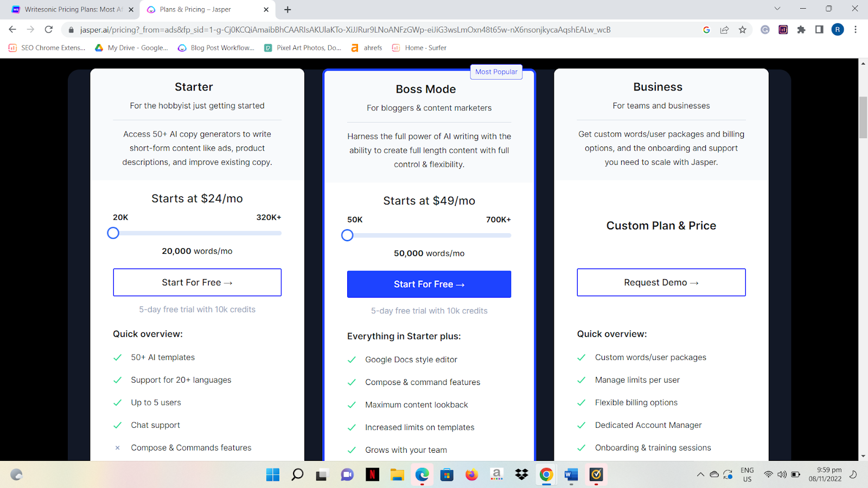The image size is (868, 488).
Task: Click the "Dedicated Account Manager" feature
Action: point(648,425)
